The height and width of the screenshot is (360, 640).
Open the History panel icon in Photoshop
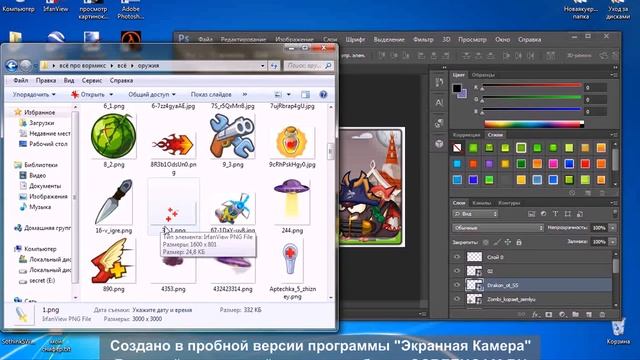coord(439,83)
